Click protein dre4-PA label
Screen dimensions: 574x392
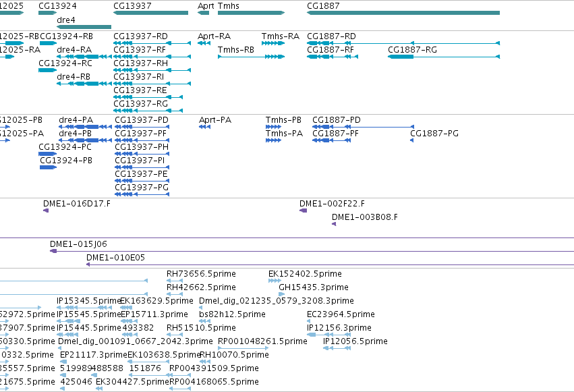(x=76, y=120)
